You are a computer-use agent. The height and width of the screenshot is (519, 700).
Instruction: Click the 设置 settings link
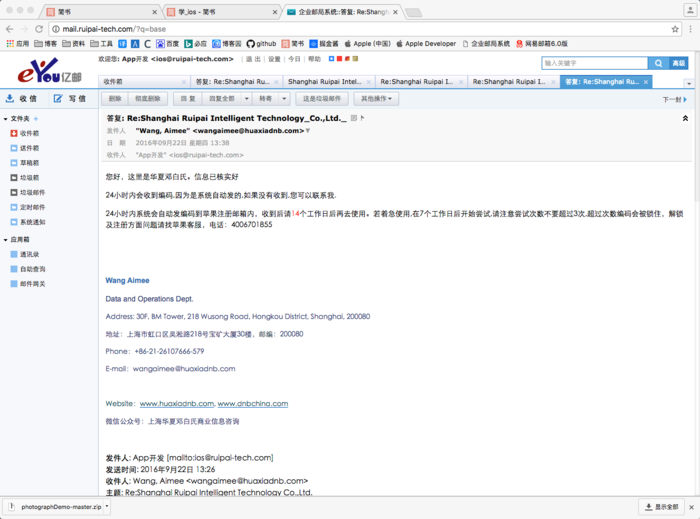click(x=274, y=59)
